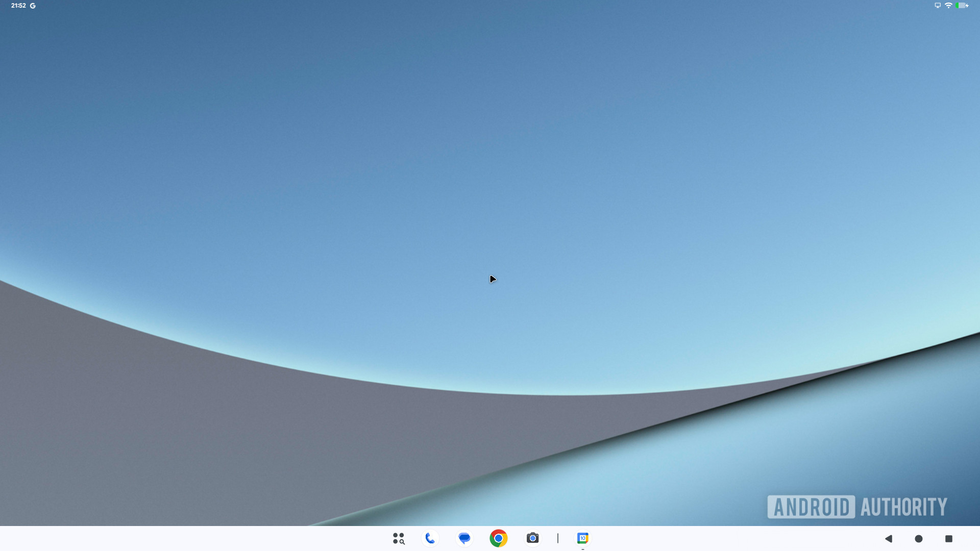The width and height of the screenshot is (980, 551).
Task: Open Google Chrome
Action: point(499,538)
